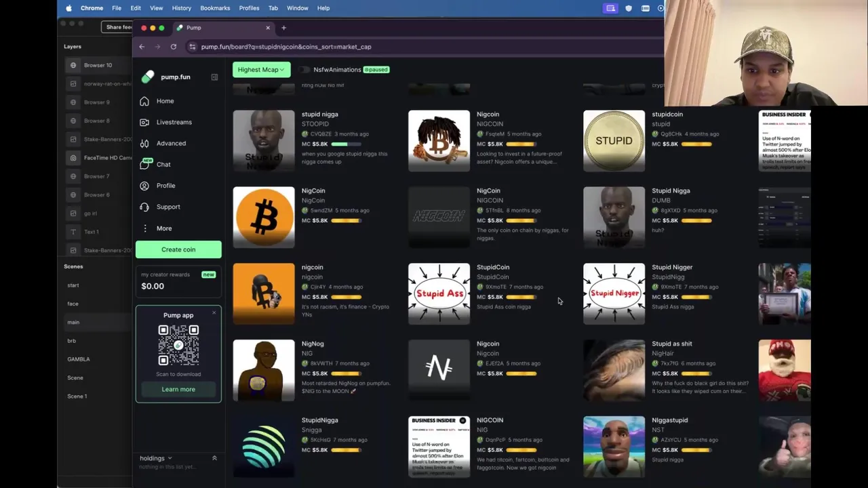Open a new Chrome tab
Image resolution: width=868 pixels, height=488 pixels.
pyautogui.click(x=283, y=28)
